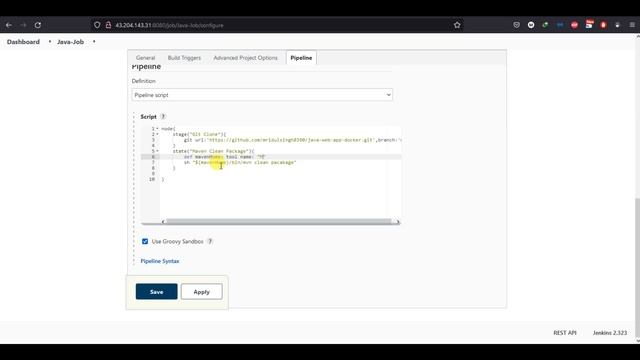
Task: Collapse code fold at script line 5
Action: 158,151
